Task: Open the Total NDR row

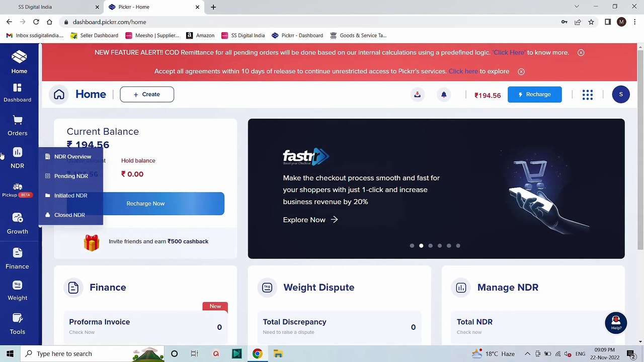Action: pos(533,326)
